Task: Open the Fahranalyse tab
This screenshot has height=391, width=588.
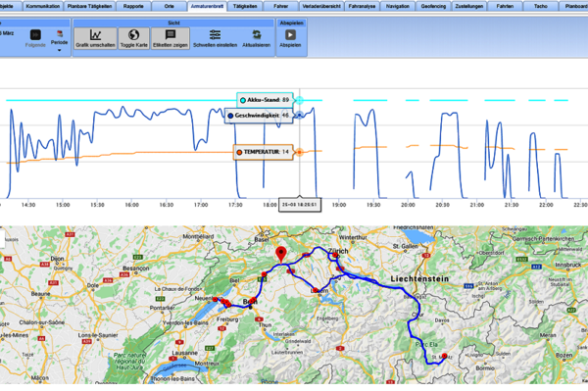Action: [362, 6]
